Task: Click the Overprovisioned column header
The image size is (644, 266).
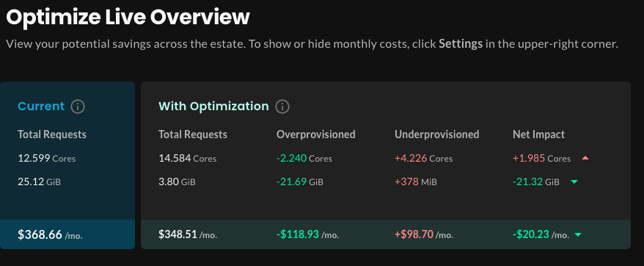Action: tap(316, 134)
